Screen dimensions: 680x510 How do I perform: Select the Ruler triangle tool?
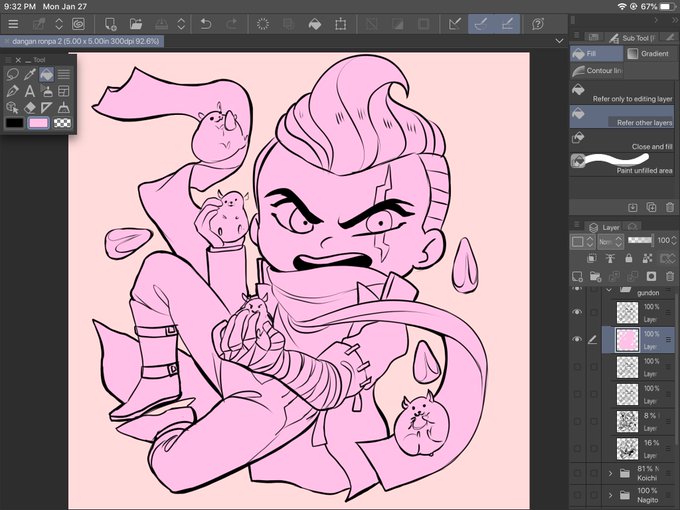point(46,108)
